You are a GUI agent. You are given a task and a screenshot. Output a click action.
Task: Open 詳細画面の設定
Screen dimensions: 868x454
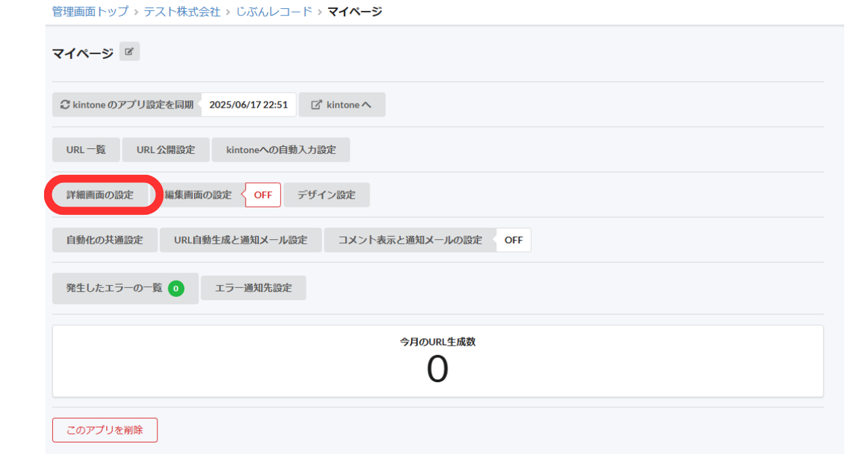pos(100,194)
